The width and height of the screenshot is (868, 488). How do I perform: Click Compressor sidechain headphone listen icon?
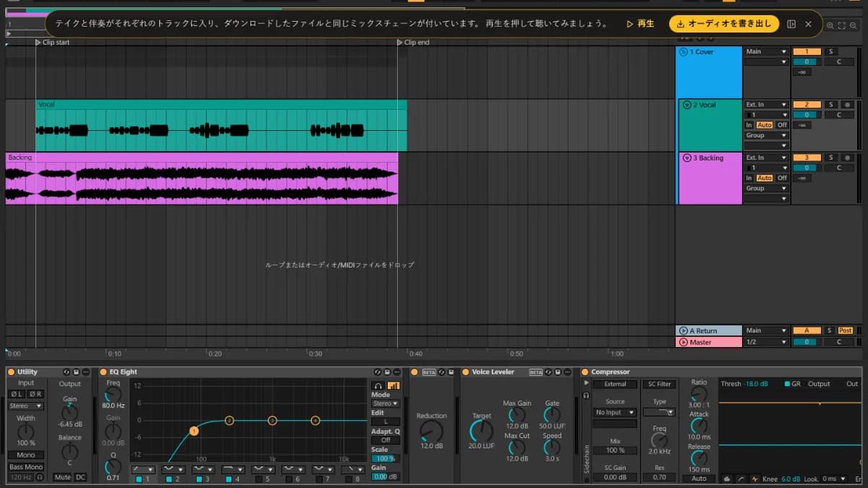[586, 395]
